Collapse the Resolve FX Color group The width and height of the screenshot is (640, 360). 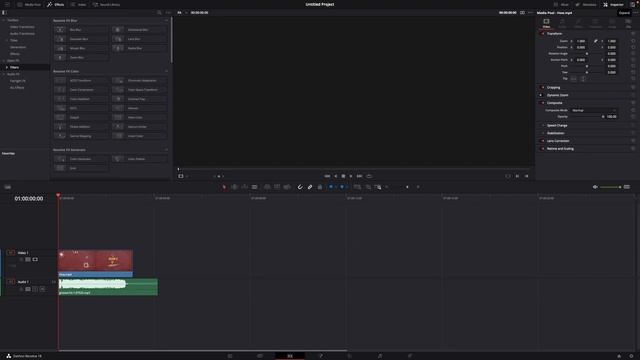click(167, 71)
